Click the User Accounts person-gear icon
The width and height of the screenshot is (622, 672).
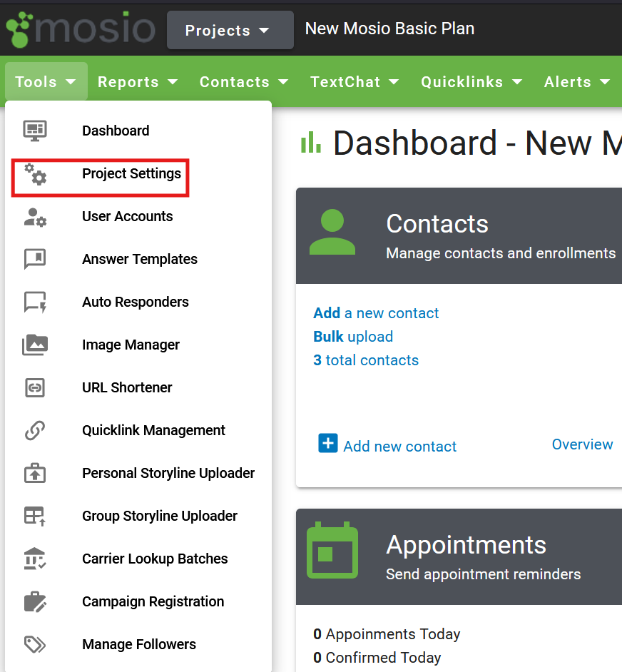click(x=35, y=217)
